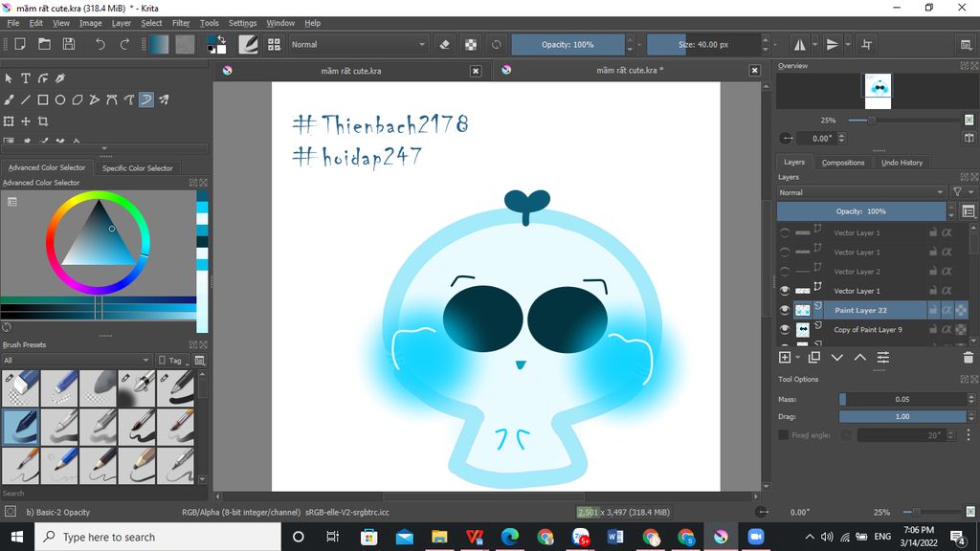Select the Text tool in the toolbox

(x=26, y=78)
